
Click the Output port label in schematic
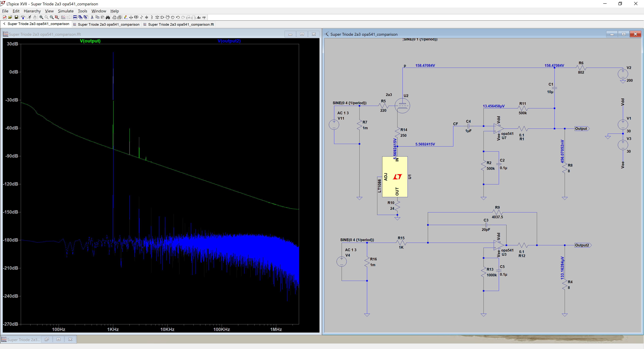click(582, 129)
